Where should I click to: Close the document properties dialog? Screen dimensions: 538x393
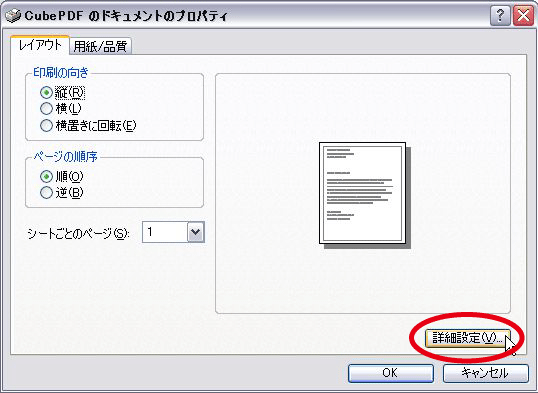tap(523, 15)
